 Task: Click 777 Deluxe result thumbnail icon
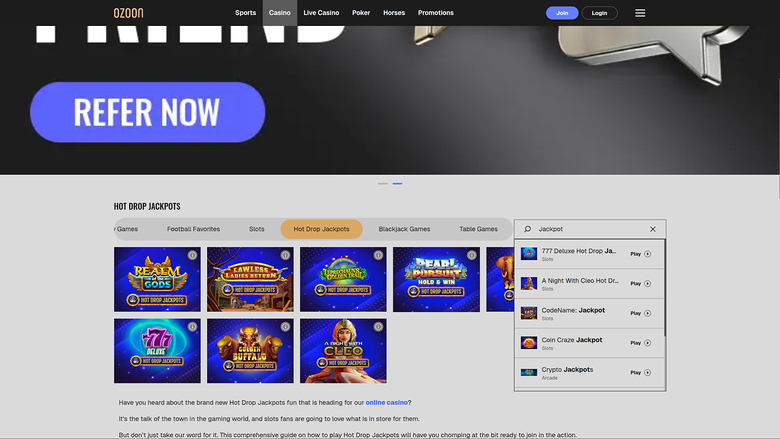(x=529, y=254)
